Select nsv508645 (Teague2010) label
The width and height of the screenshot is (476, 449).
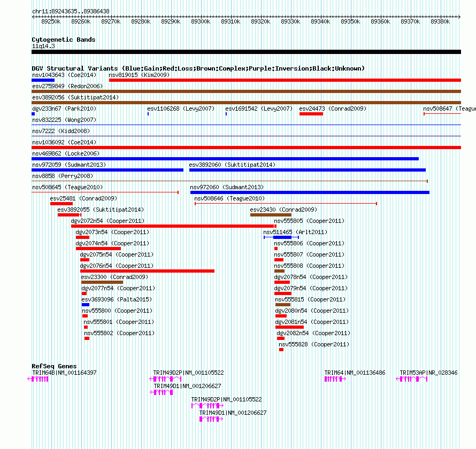(67, 187)
